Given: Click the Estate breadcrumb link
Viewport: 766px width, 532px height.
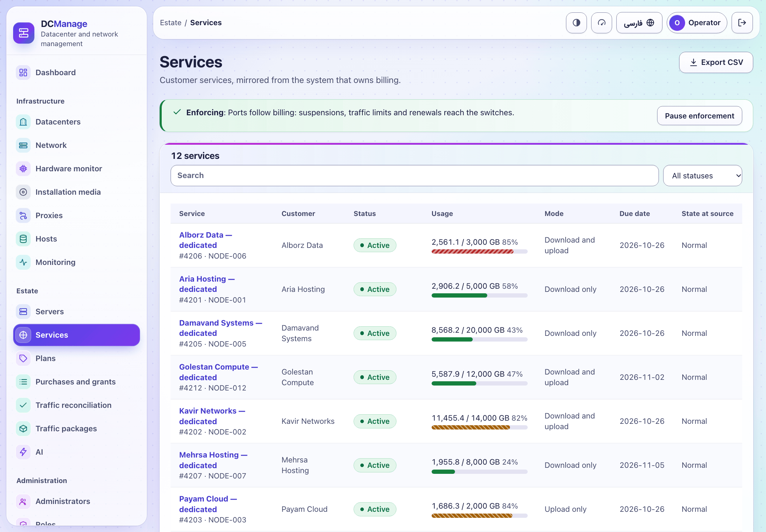Looking at the screenshot, I should click(x=171, y=23).
